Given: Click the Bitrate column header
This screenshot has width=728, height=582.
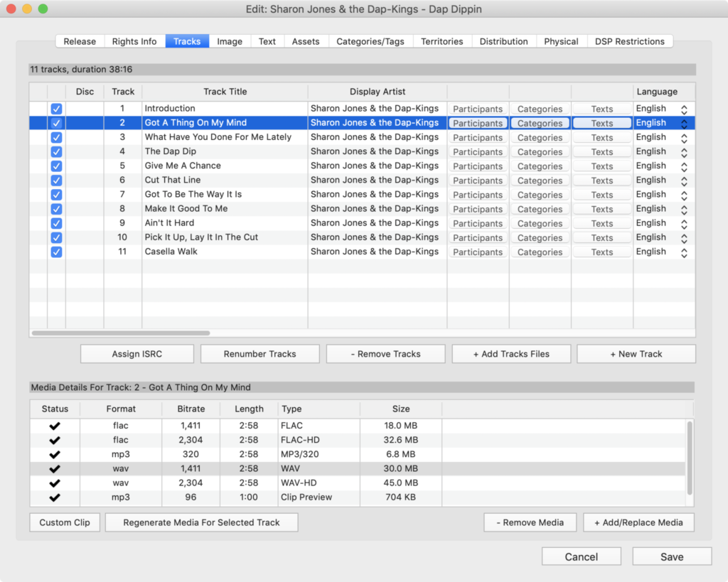Looking at the screenshot, I should 191,409.
